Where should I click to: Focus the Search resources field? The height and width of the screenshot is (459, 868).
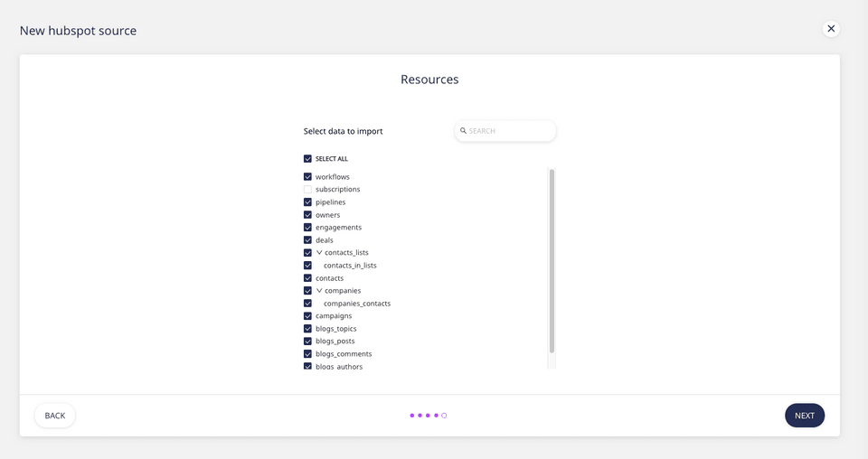(x=505, y=131)
